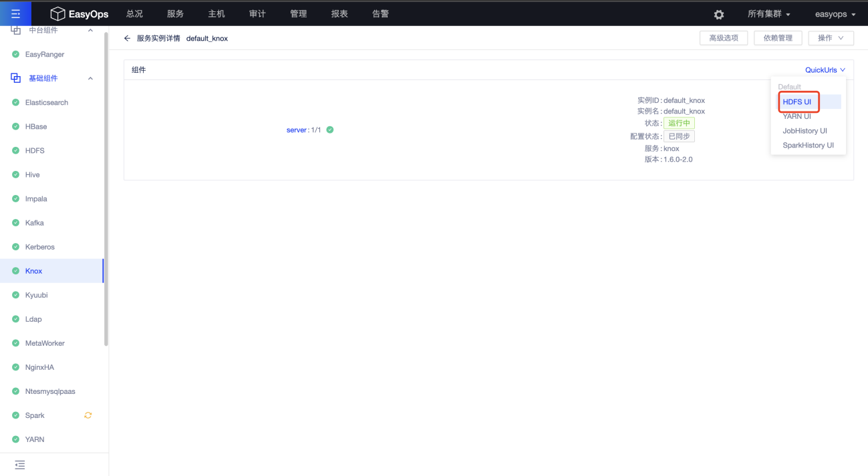This screenshot has height=476, width=868.
Task: Open the 报表 top menu
Action: [339, 14]
